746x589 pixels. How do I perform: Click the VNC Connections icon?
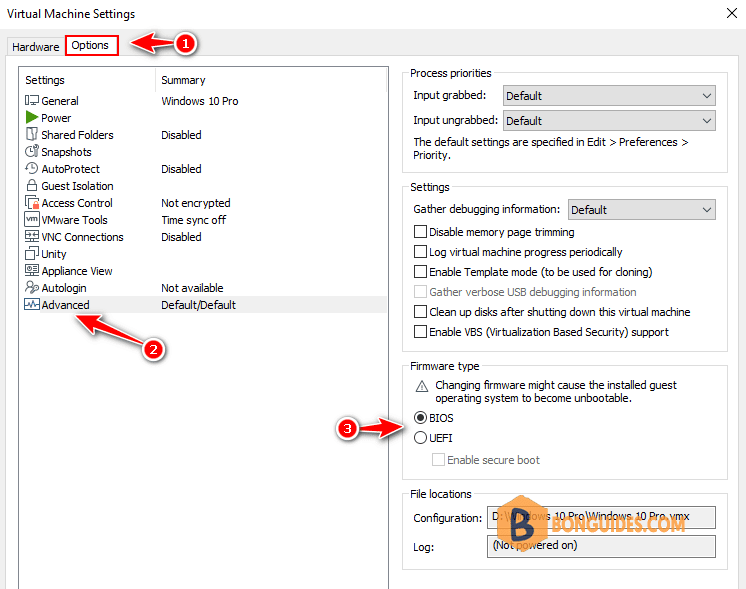[x=31, y=236]
